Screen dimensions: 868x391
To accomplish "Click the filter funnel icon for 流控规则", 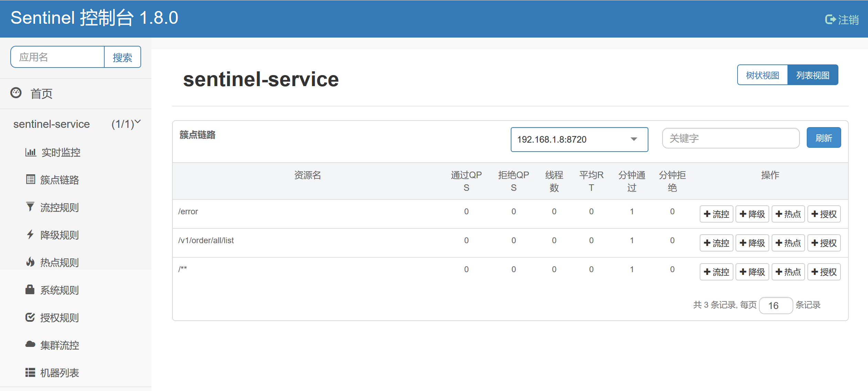I will 30,207.
